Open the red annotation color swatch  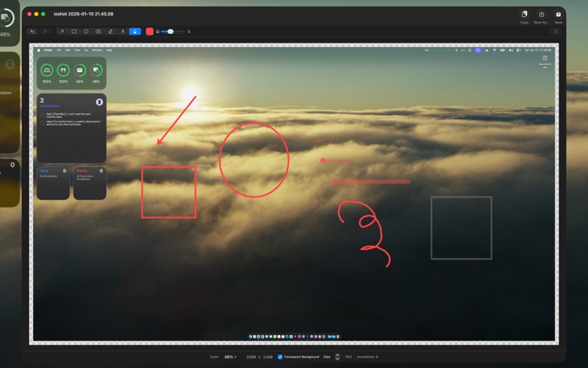click(150, 32)
